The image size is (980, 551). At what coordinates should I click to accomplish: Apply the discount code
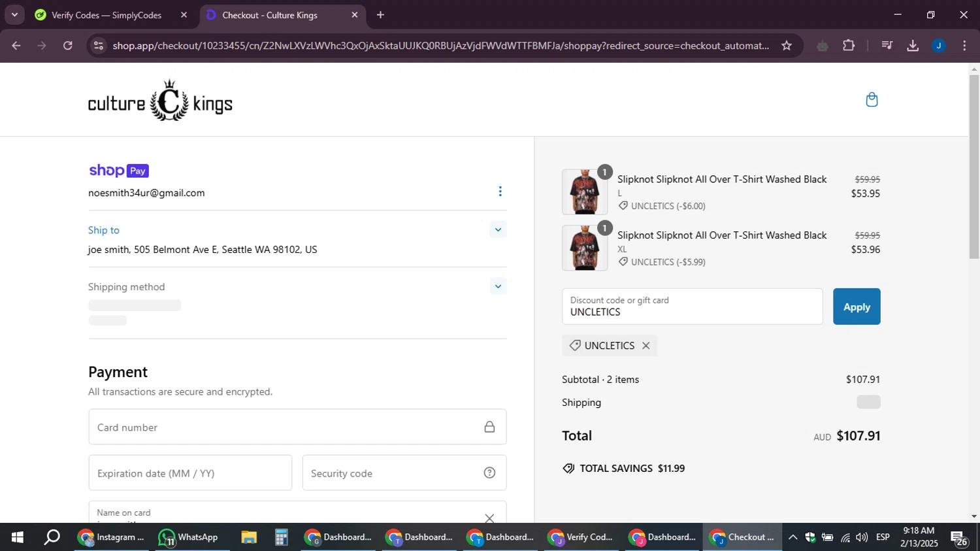tap(857, 307)
